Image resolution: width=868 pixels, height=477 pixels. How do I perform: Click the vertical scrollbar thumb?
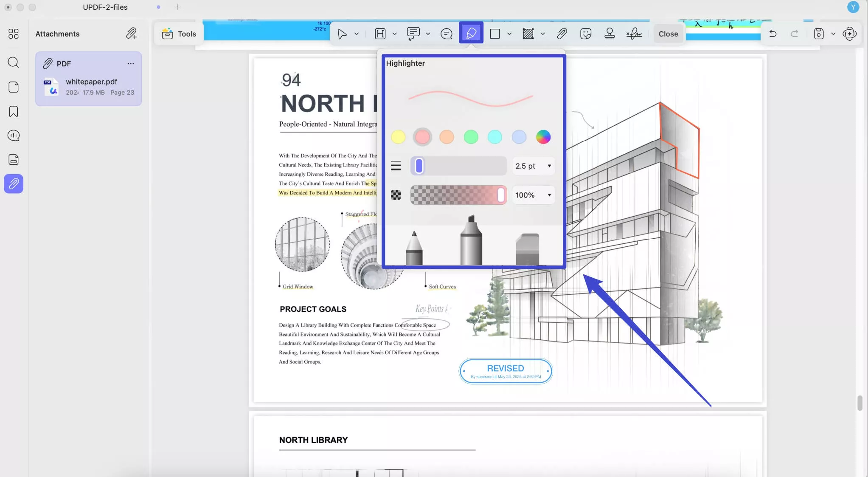coord(860,403)
